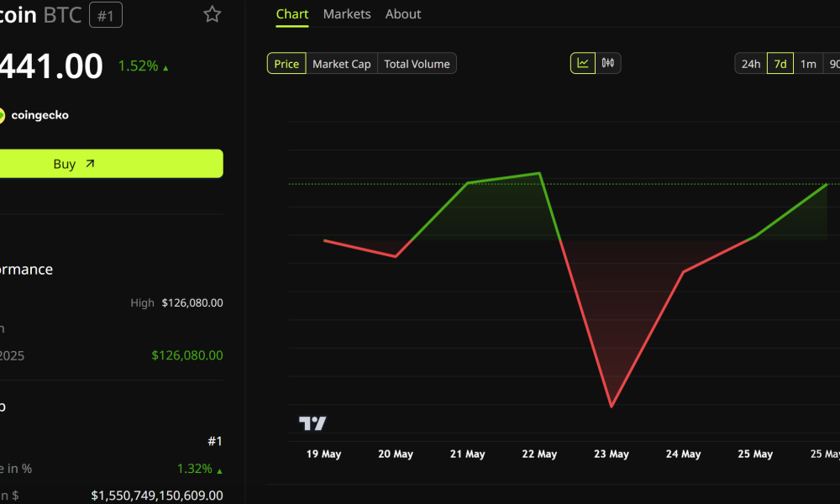Image resolution: width=840 pixels, height=504 pixels.
Task: Switch to line chart view icon
Action: (x=583, y=63)
